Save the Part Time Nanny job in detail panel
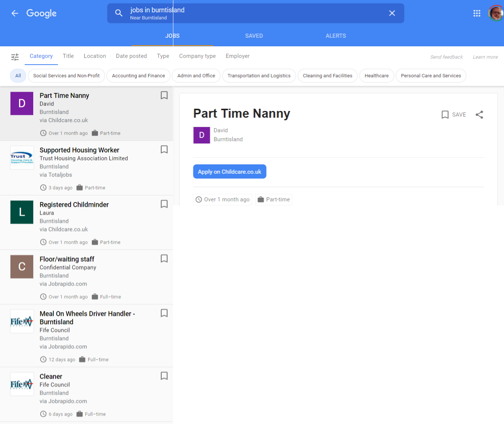504x424 pixels. pos(454,115)
